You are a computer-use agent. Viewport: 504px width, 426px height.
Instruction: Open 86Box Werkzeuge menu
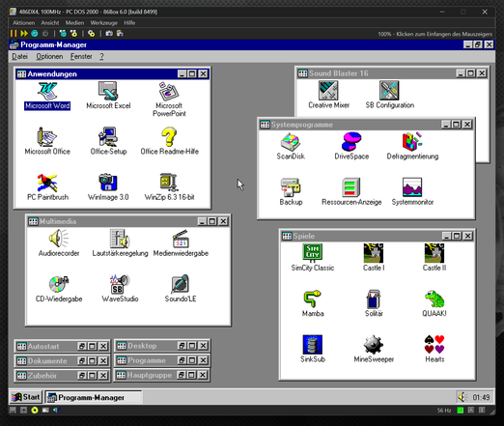tap(103, 23)
